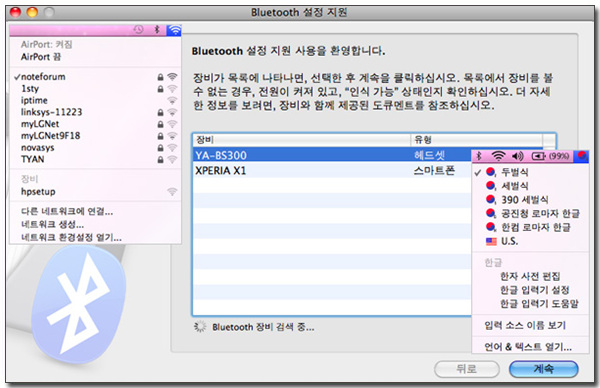Select the noteforum network
600x388 pixels.
[95, 77]
